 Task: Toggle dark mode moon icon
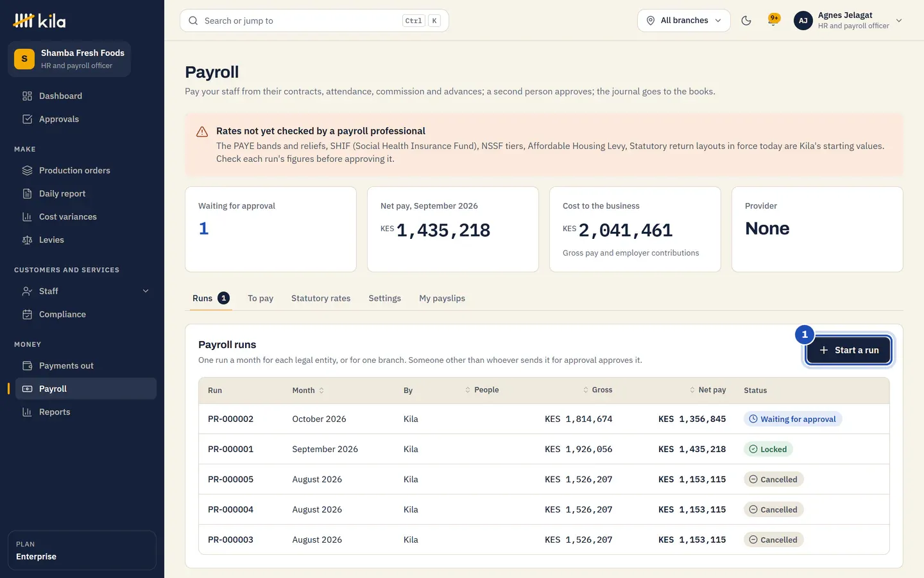coord(746,21)
